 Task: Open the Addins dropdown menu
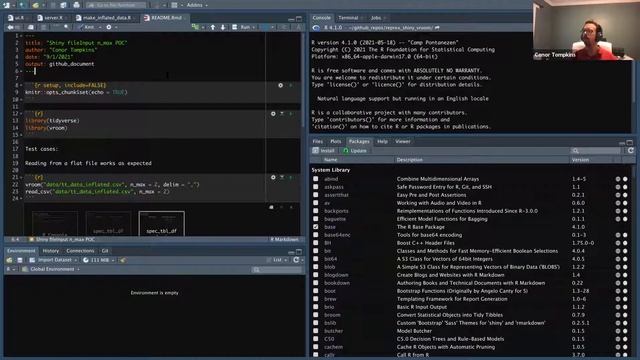(197, 5)
